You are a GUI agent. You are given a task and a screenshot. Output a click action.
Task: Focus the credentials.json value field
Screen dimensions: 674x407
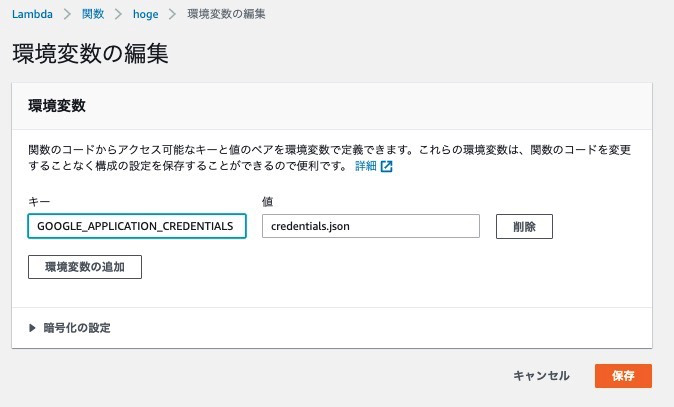click(x=371, y=226)
